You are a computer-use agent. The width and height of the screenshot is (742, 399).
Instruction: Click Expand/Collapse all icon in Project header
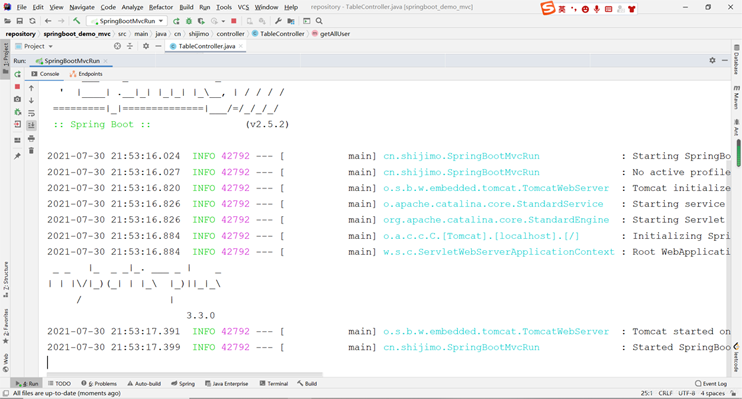point(130,46)
